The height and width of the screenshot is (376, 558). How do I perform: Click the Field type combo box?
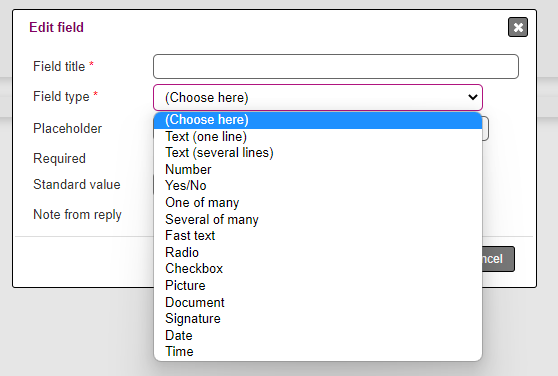318,97
